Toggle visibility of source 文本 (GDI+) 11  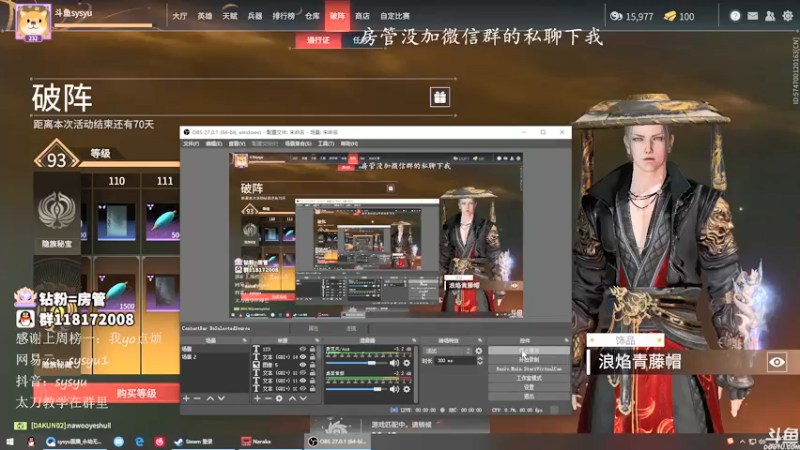coord(303,381)
